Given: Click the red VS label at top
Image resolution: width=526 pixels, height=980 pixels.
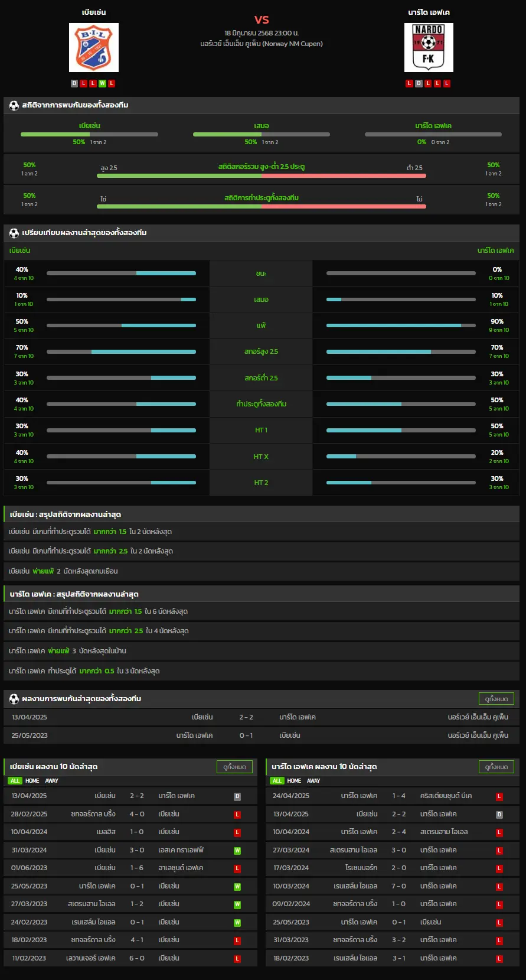Looking at the screenshot, I should click(262, 19).
